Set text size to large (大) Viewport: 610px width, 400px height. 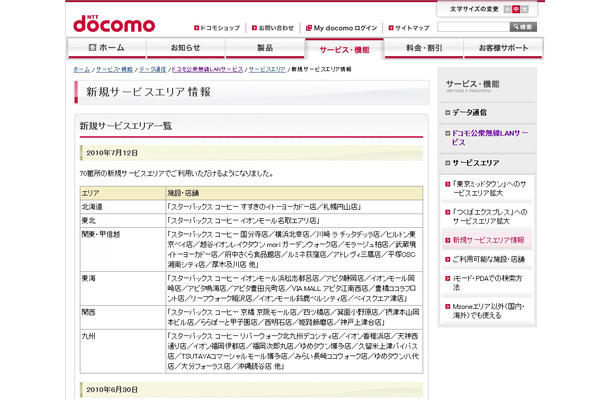click(x=524, y=9)
